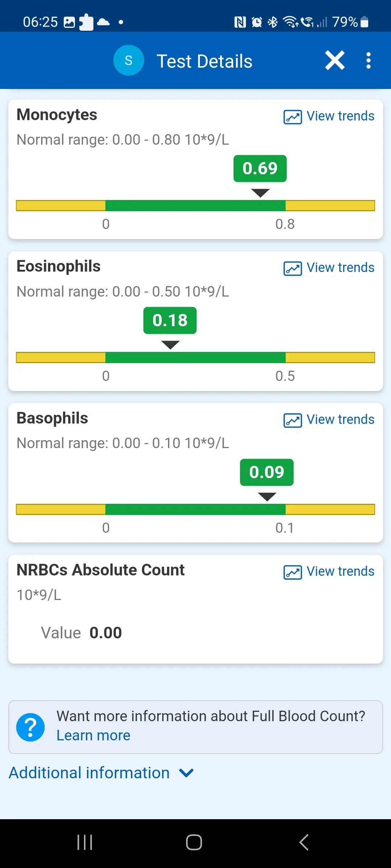391x868 pixels.
Task: Open the three-dot overflow menu
Action: pos(369,60)
